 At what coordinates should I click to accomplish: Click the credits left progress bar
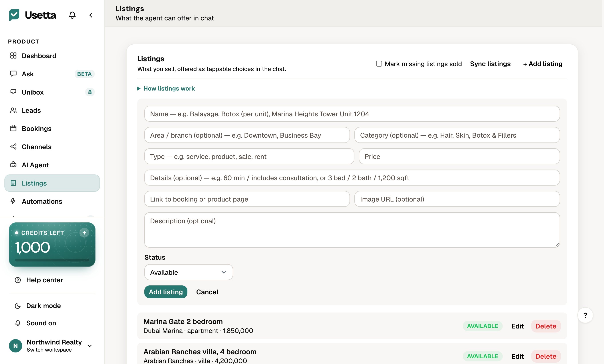52,260
